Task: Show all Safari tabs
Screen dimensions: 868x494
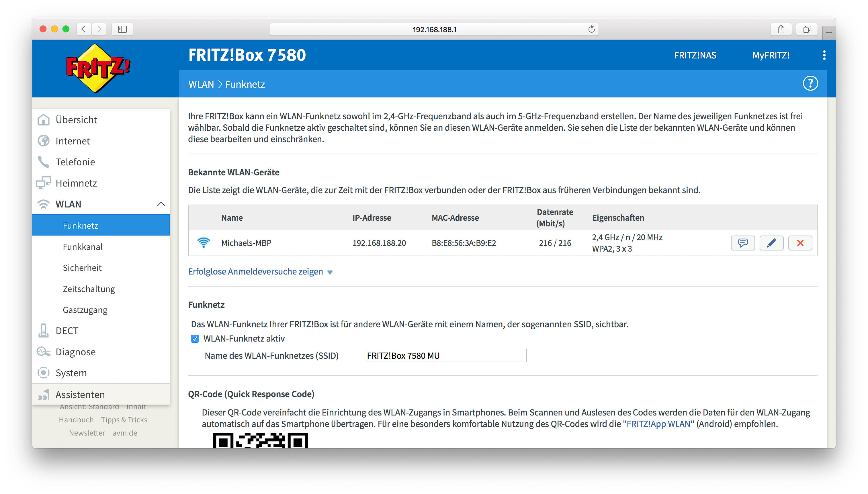Action: (x=807, y=29)
